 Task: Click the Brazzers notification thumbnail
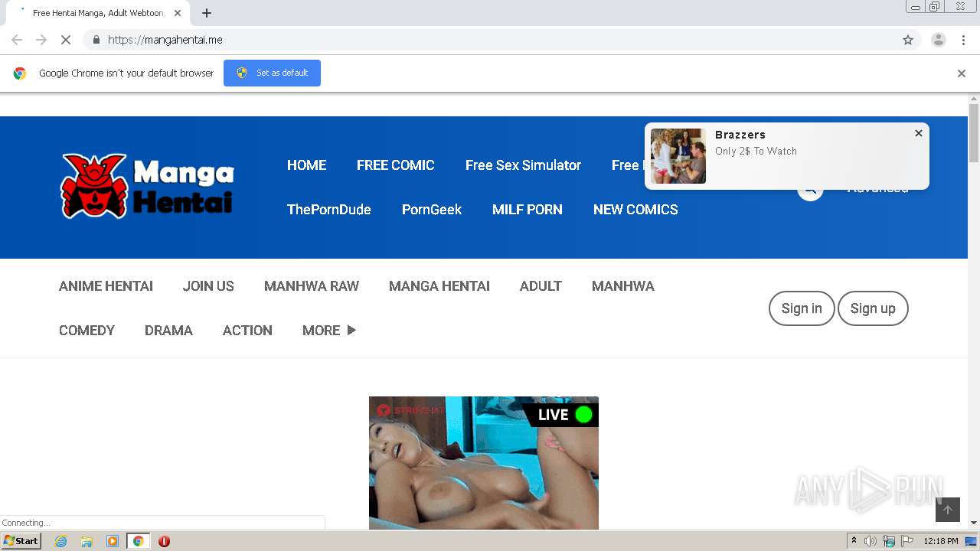[x=678, y=156]
